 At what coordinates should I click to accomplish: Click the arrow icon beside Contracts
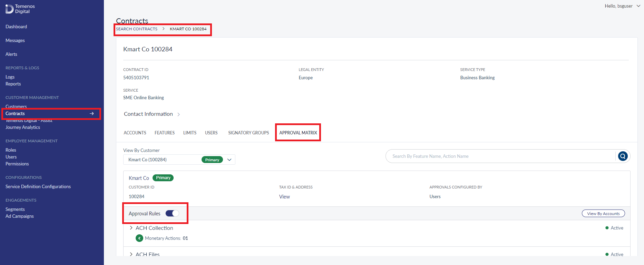click(x=91, y=113)
